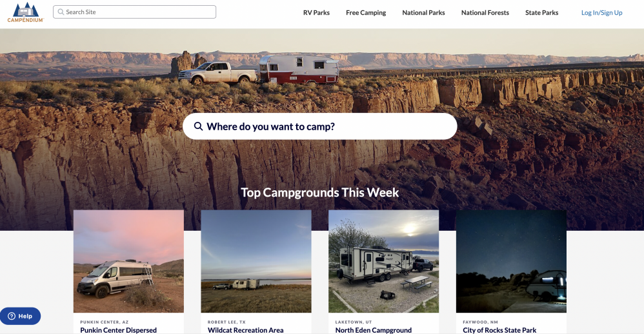Open State Parks from the navigation bar

(x=542, y=13)
